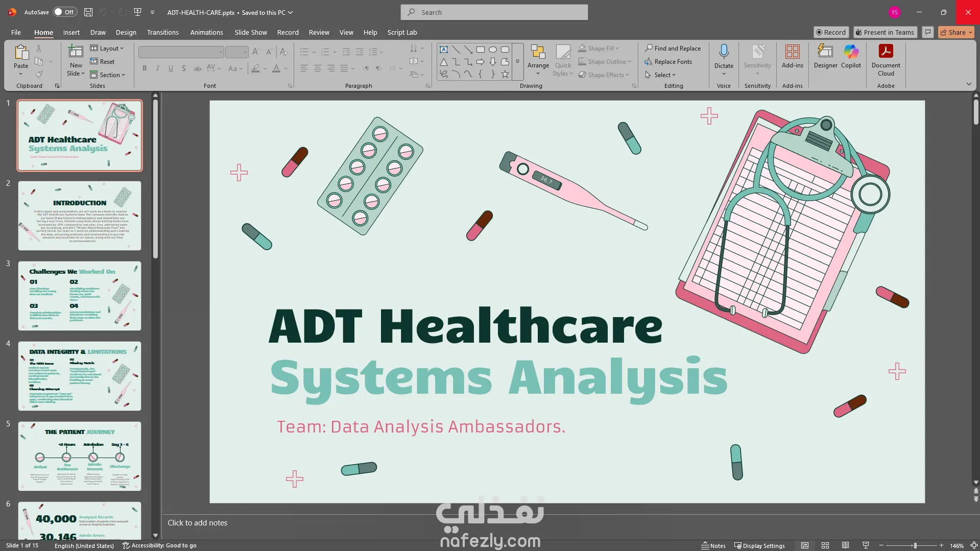Expand the Section dropdown
This screenshot has width=980, height=551.
tap(108, 75)
